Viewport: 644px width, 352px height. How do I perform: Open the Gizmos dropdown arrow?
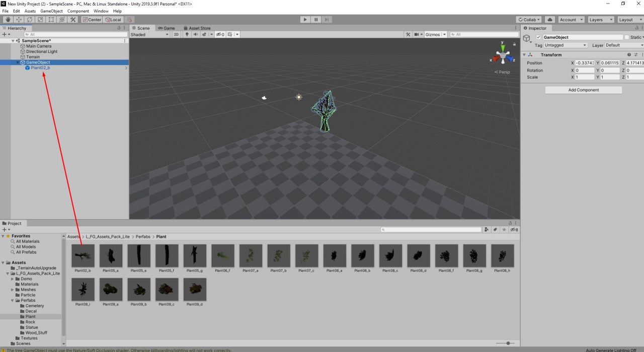444,35
